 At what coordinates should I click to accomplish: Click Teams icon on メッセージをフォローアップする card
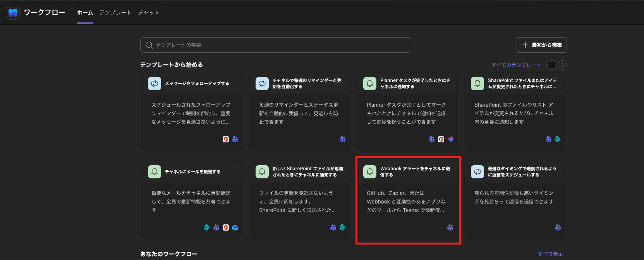(235, 139)
